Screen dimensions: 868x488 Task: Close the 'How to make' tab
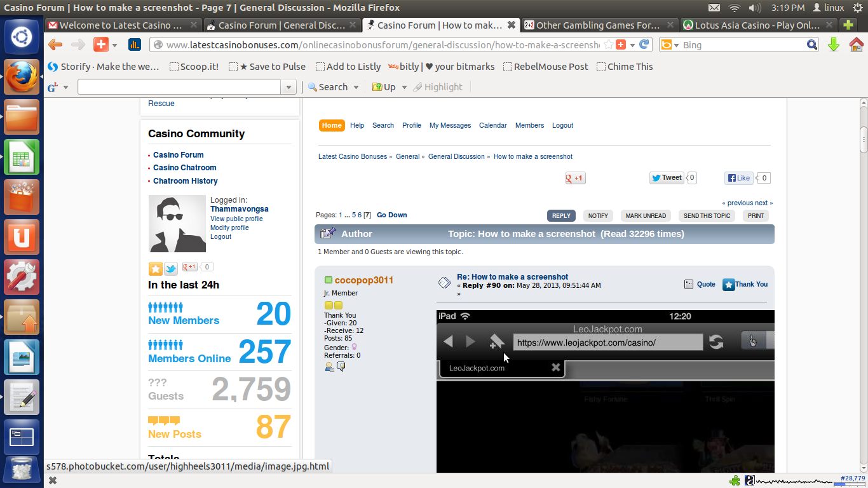511,25
